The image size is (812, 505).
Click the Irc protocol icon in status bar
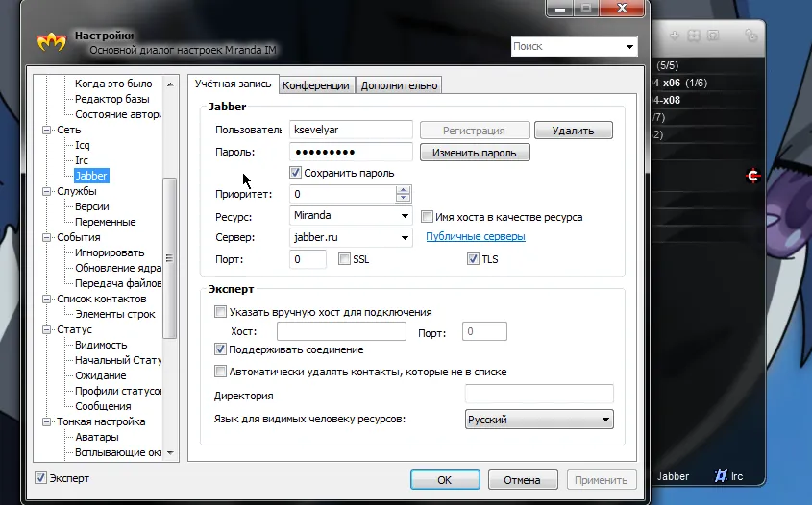pyautogui.click(x=720, y=476)
